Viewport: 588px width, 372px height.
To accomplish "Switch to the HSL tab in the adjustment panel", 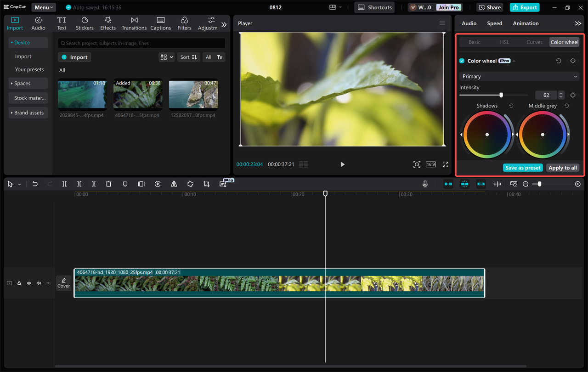I will [504, 42].
